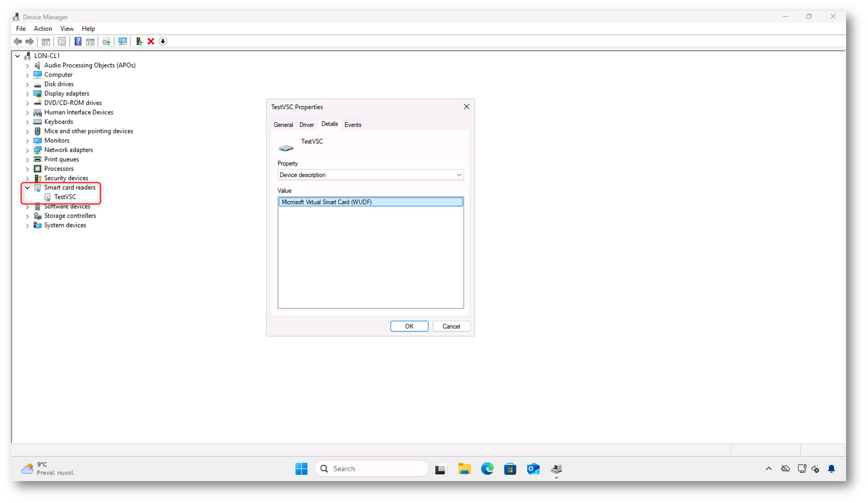
Task: Toggle the Show/Hide Console Tree toolbar icon
Action: click(x=46, y=42)
